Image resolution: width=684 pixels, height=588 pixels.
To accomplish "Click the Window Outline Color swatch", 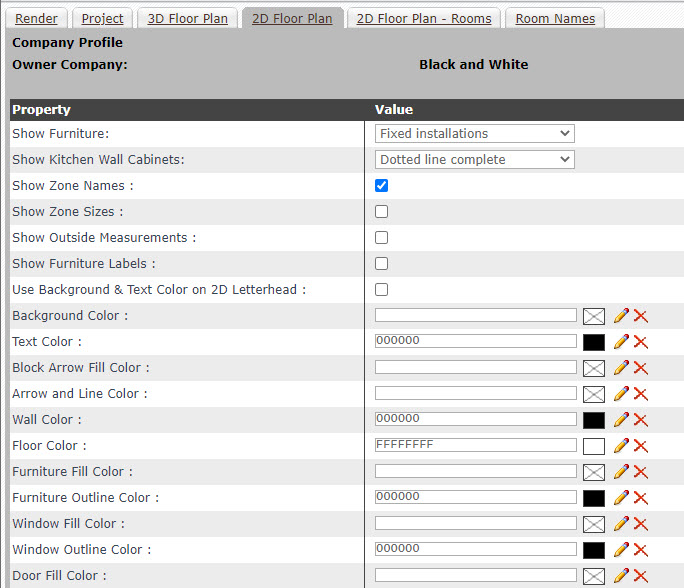I will [x=594, y=550].
